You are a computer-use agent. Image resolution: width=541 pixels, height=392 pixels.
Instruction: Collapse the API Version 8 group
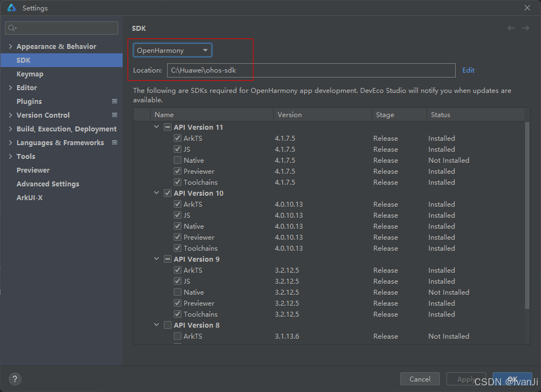tap(156, 325)
